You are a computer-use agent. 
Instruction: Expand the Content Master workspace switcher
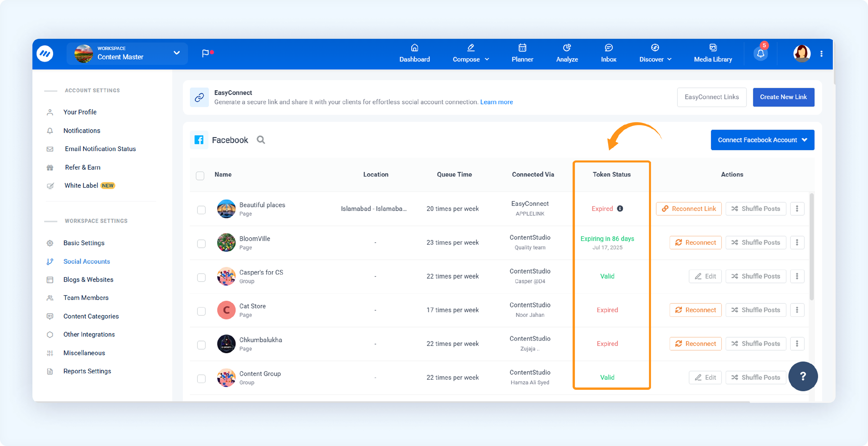pos(127,53)
